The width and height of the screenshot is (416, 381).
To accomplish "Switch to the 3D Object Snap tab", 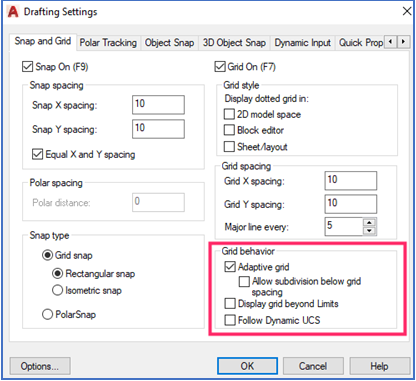I will pos(234,43).
